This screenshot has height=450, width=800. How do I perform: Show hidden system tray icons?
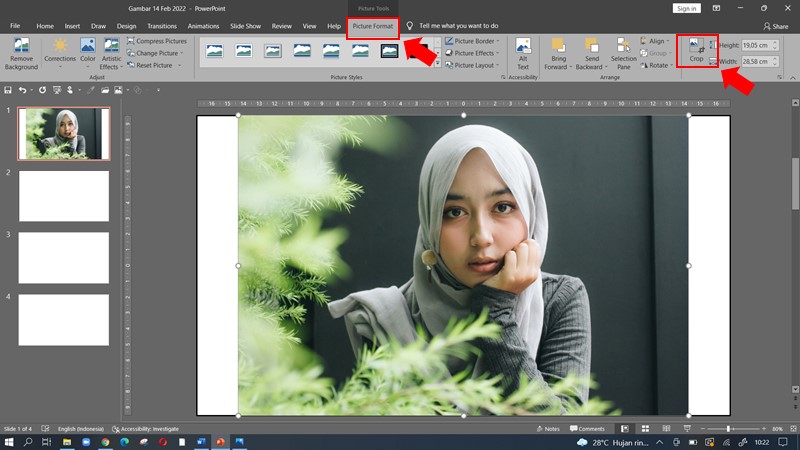coord(659,442)
